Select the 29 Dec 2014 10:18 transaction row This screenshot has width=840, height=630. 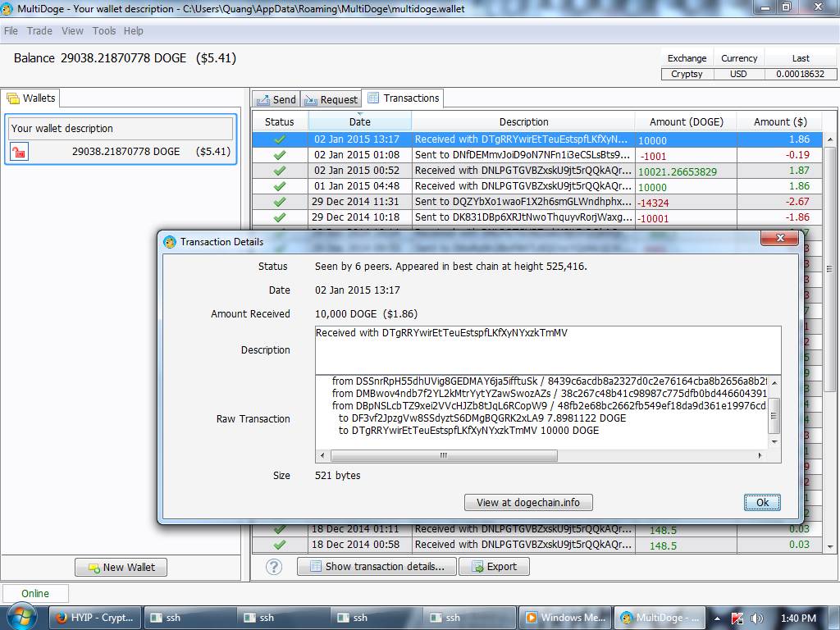point(537,217)
